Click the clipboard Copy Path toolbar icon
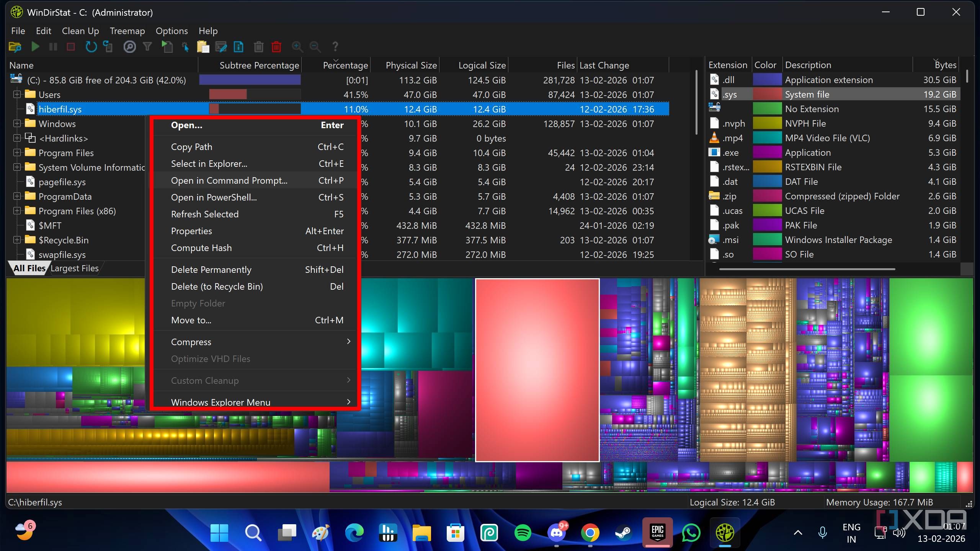 coord(203,47)
